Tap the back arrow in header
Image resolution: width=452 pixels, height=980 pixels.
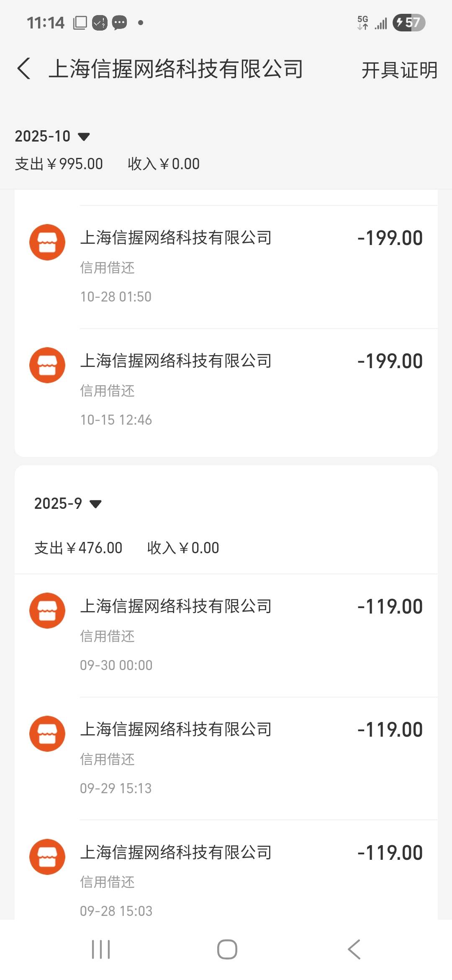24,69
